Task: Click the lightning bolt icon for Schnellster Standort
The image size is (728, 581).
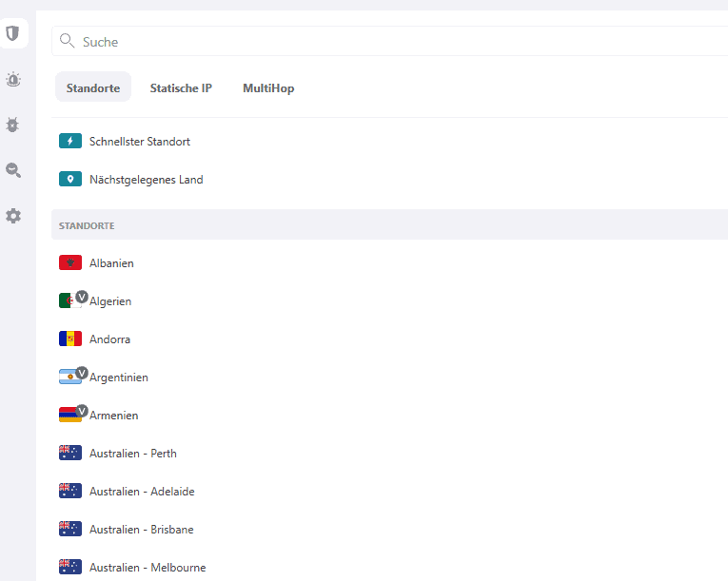Action: point(70,141)
